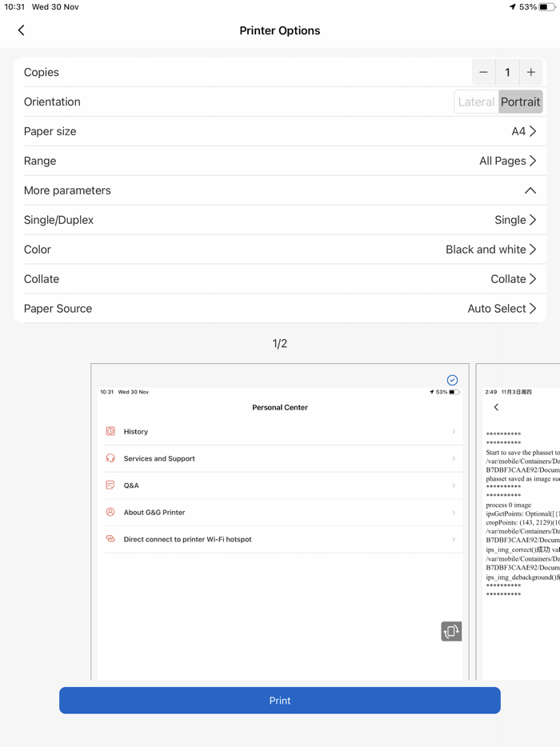The width and height of the screenshot is (560, 747).
Task: Select Lateral orientation
Action: click(x=476, y=102)
